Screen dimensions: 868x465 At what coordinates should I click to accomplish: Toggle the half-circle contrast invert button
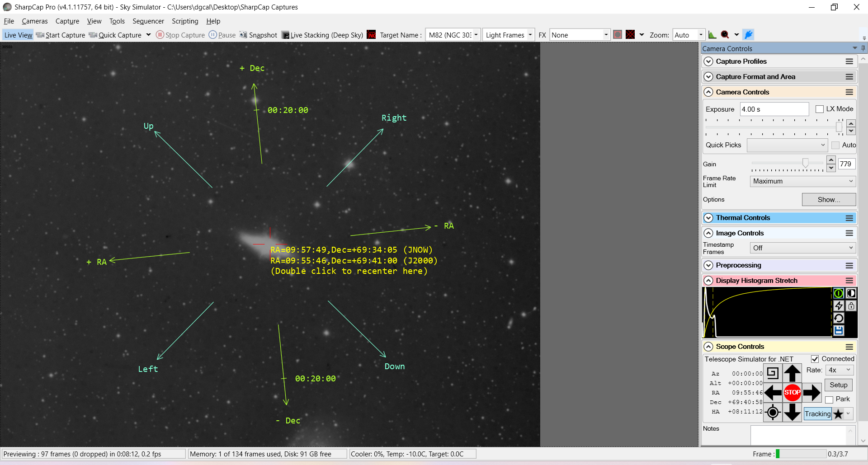tap(851, 293)
